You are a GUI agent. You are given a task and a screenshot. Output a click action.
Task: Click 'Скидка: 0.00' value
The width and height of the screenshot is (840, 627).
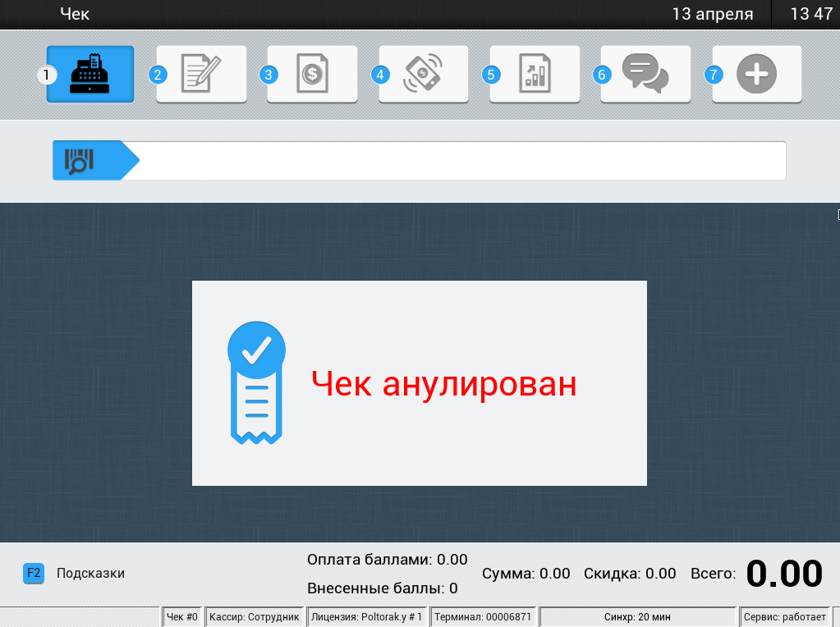630,574
